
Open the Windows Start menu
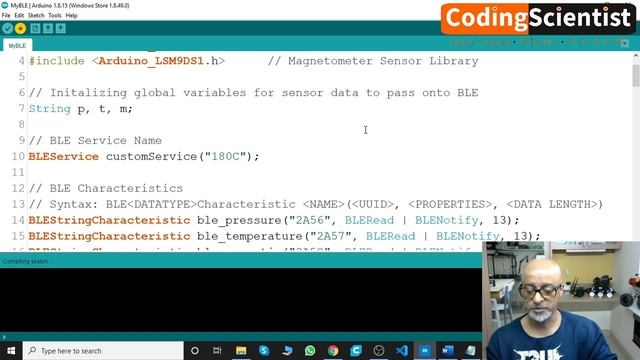11,351
